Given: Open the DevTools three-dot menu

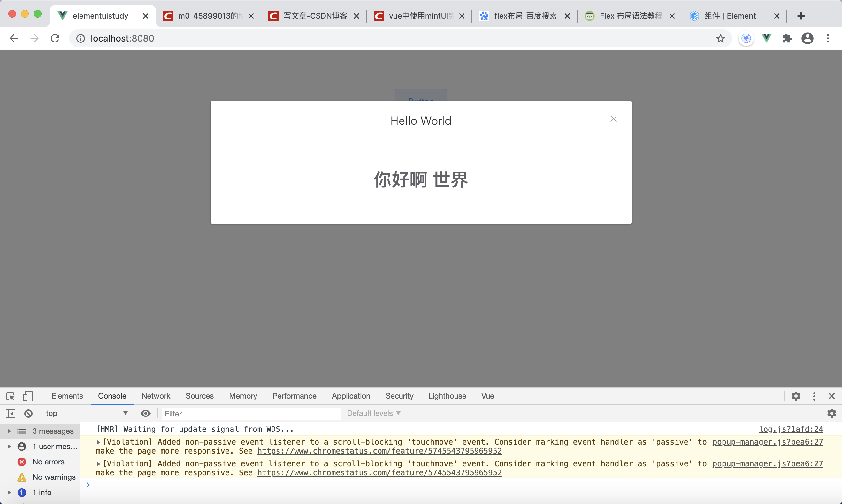Looking at the screenshot, I should (814, 396).
